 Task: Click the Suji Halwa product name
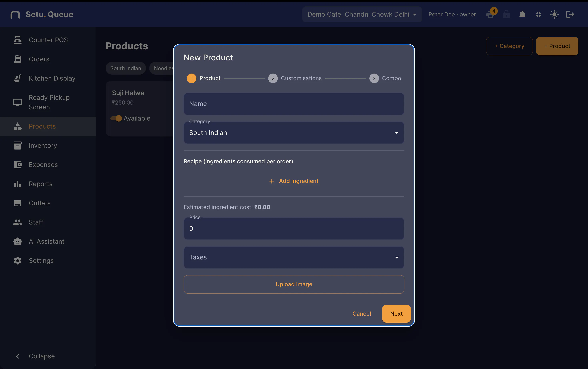coord(128,93)
